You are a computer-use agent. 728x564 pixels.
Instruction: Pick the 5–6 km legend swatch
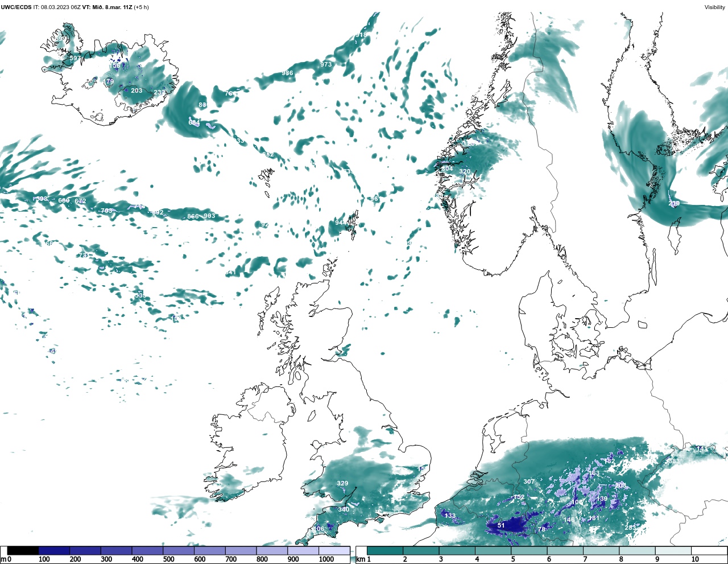529,551
